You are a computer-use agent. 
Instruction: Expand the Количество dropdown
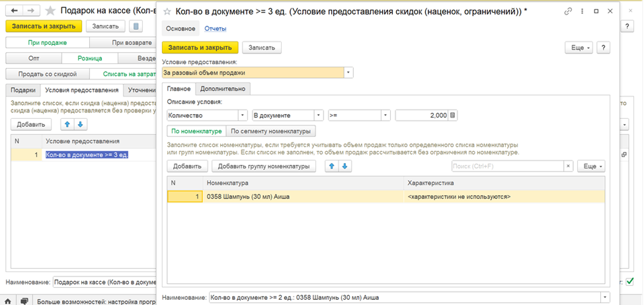point(243,116)
